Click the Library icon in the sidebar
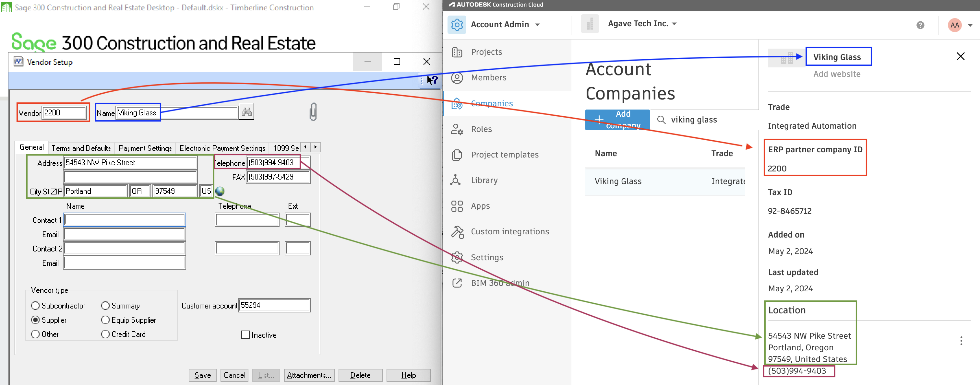Image resolution: width=980 pixels, height=385 pixels. click(x=455, y=180)
